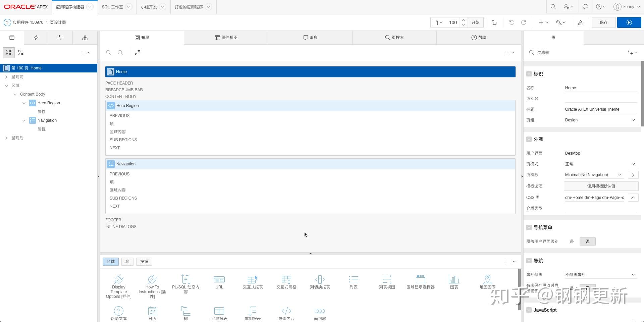Click the 使用模板默认值 button
Screen dimensions: 644x322
[601, 186]
